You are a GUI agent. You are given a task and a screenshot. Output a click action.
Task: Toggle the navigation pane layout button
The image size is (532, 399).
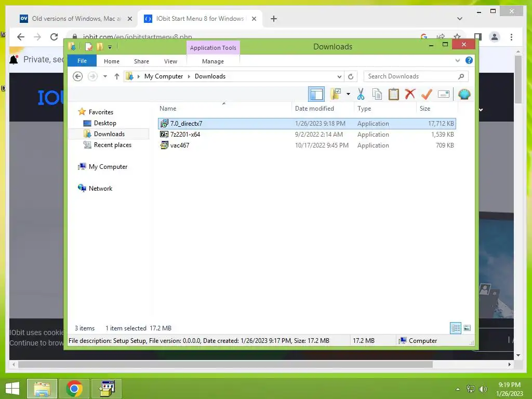coord(316,95)
